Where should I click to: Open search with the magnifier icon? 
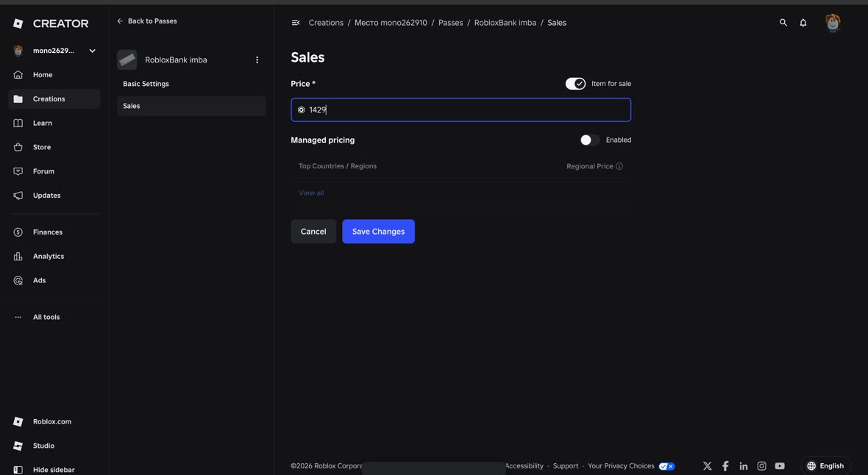(783, 23)
